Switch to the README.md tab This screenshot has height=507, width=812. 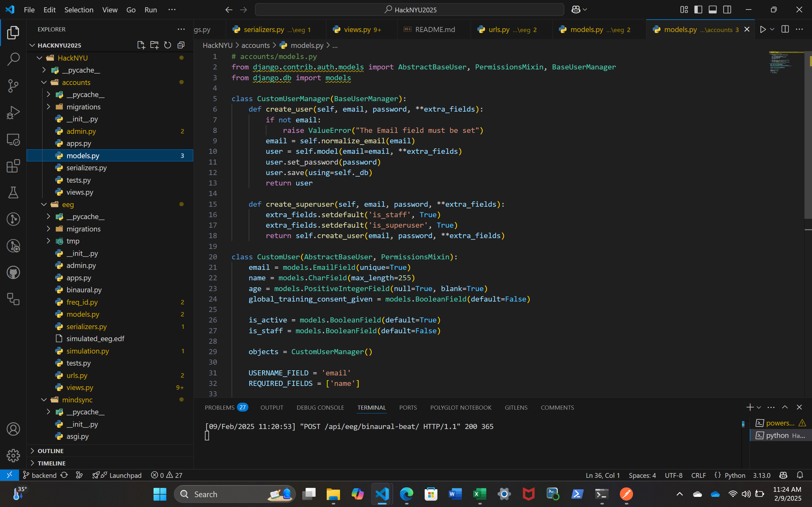click(x=435, y=29)
